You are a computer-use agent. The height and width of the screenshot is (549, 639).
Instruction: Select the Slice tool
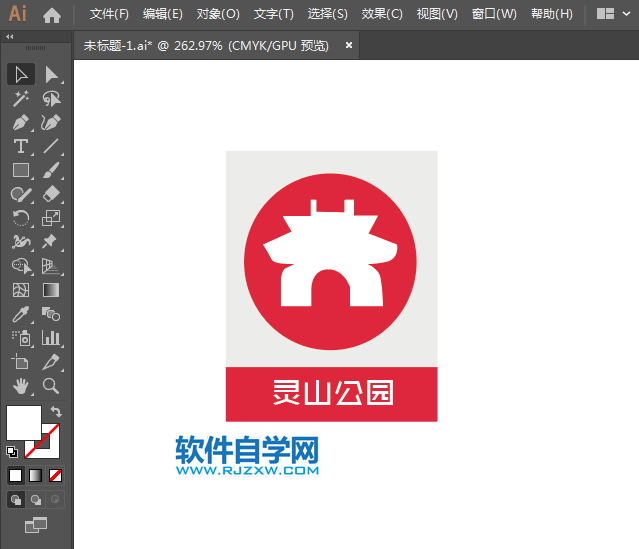point(51,362)
